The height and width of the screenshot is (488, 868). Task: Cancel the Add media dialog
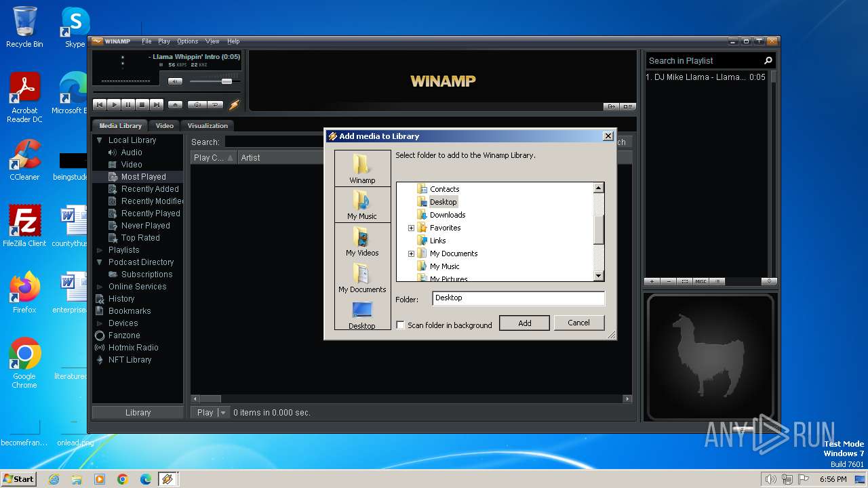(578, 323)
